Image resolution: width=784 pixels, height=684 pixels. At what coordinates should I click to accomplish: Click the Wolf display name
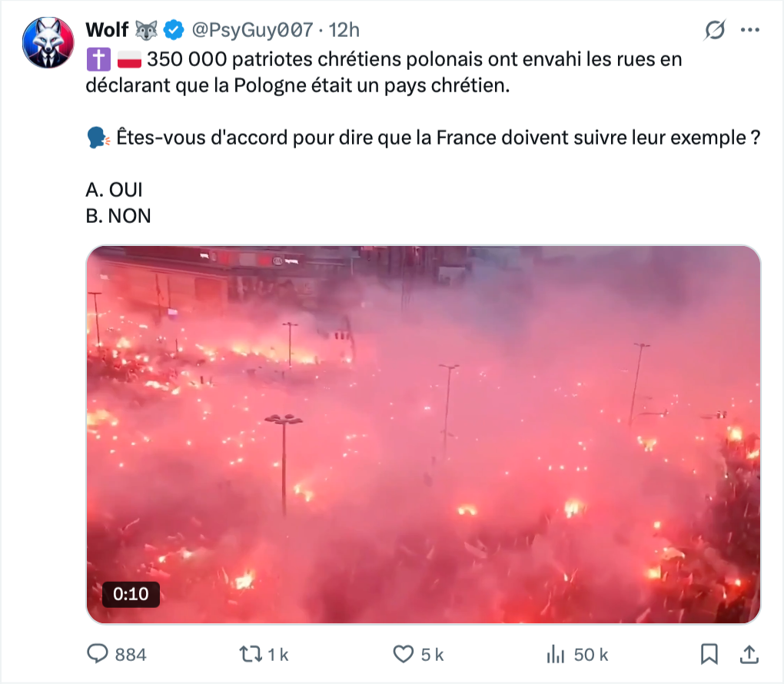pos(107,30)
